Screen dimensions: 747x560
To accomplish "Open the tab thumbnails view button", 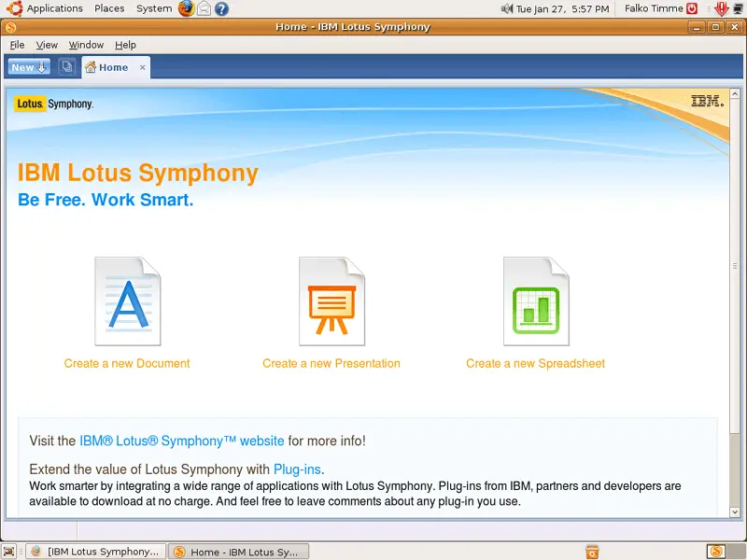I will (66, 67).
